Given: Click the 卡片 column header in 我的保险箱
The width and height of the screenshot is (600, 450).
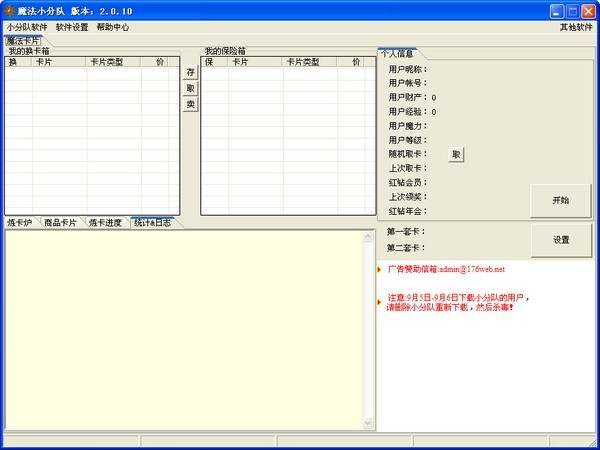Looking at the screenshot, I should (x=255, y=62).
